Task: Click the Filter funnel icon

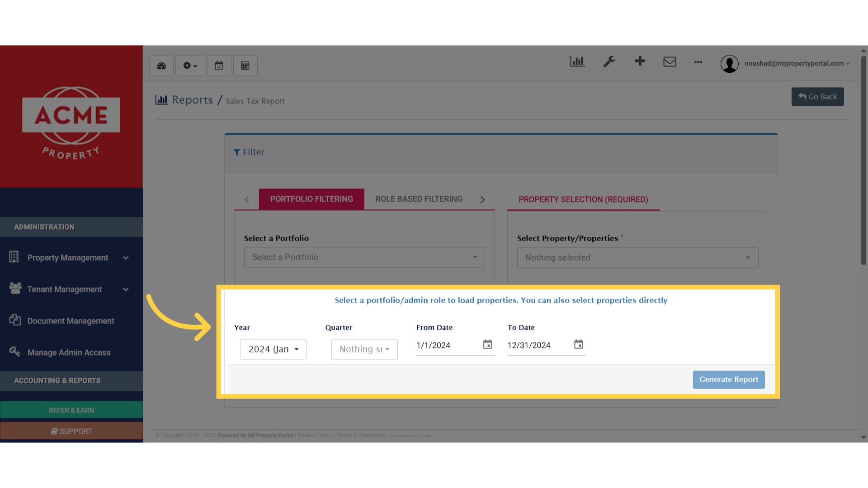Action: 236,152
